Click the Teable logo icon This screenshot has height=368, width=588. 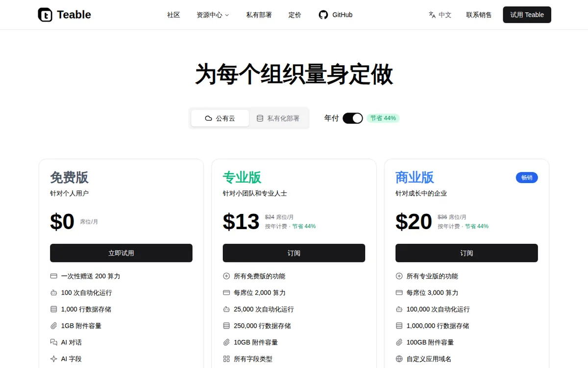tap(45, 15)
